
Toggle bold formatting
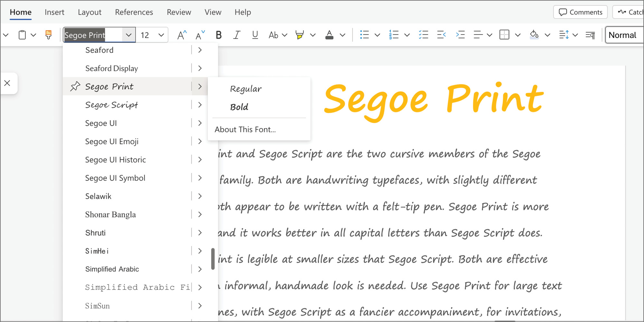[219, 35]
